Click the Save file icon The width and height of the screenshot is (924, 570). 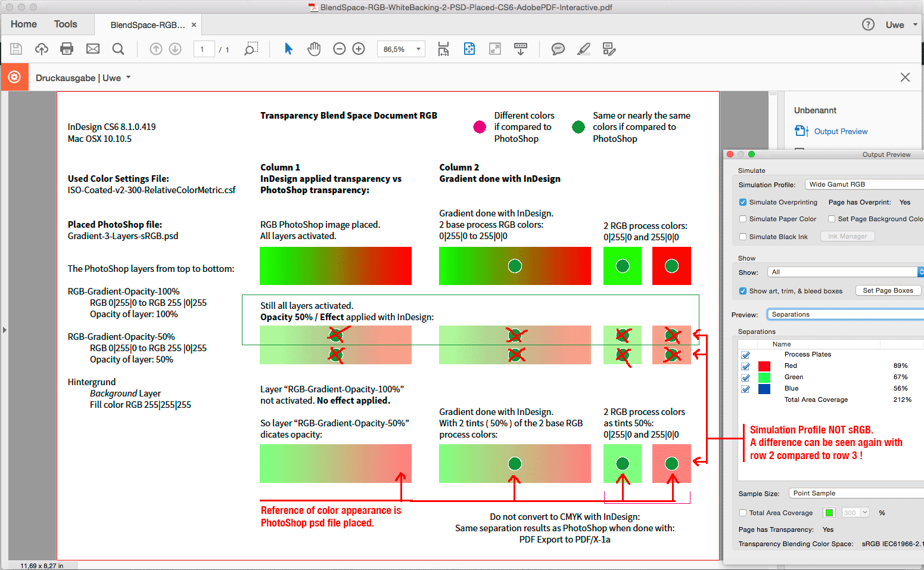coord(16,49)
